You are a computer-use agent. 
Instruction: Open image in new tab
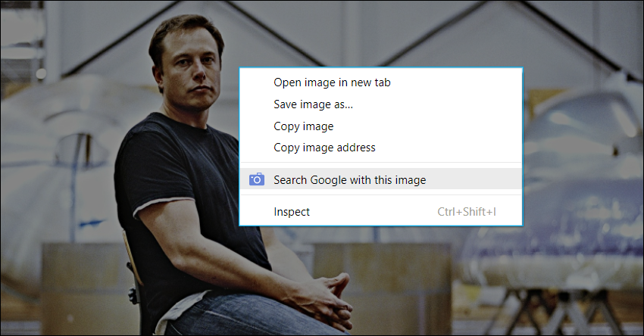pos(332,82)
